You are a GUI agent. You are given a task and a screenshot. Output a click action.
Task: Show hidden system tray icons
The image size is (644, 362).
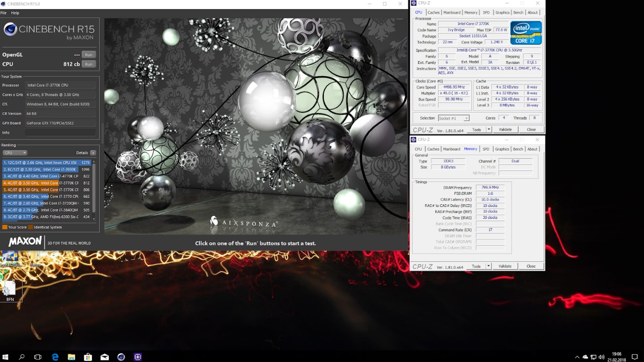577,357
